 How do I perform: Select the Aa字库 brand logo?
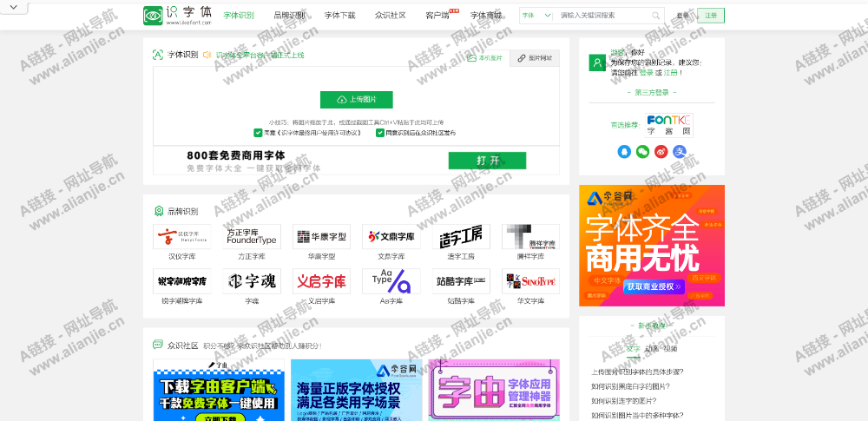tap(391, 281)
